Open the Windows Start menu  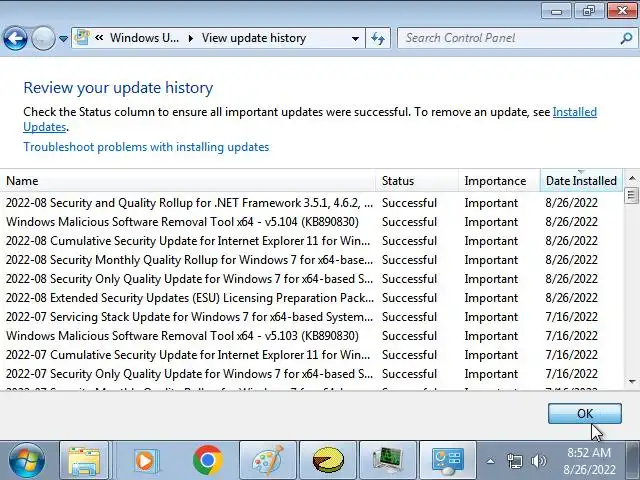27,461
